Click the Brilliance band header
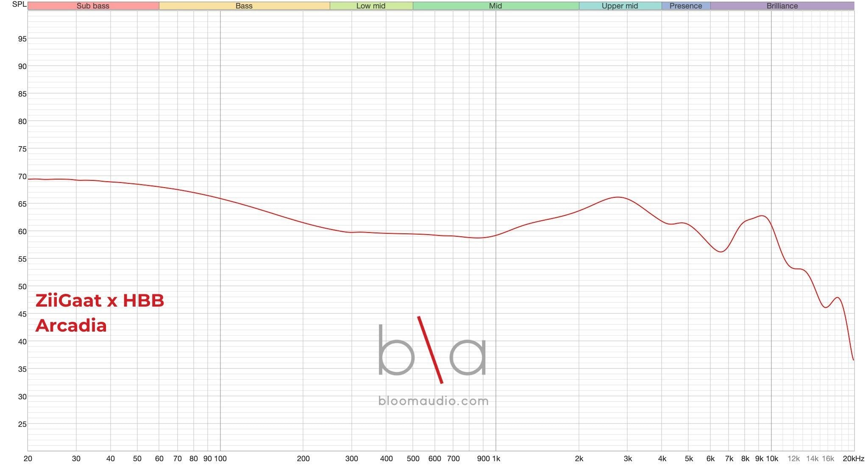Image resolution: width=868 pixels, height=465 pixels. tap(782, 6)
